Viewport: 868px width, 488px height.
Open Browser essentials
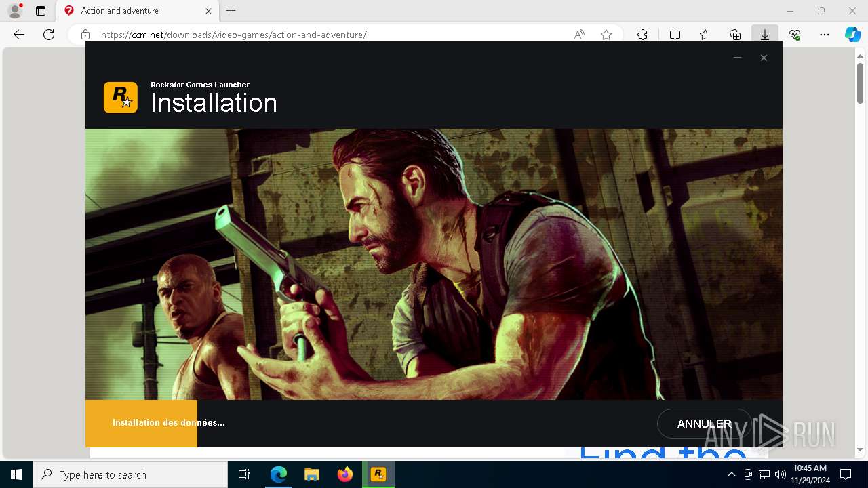pos(795,35)
